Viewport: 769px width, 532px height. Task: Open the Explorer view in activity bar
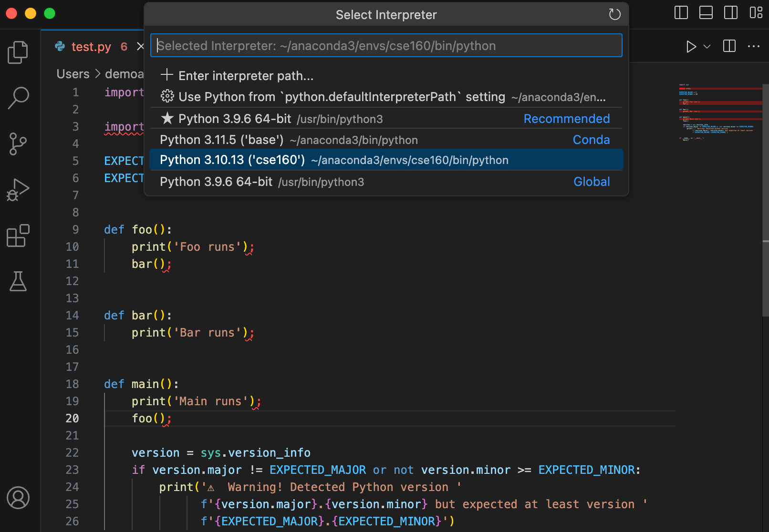18,52
